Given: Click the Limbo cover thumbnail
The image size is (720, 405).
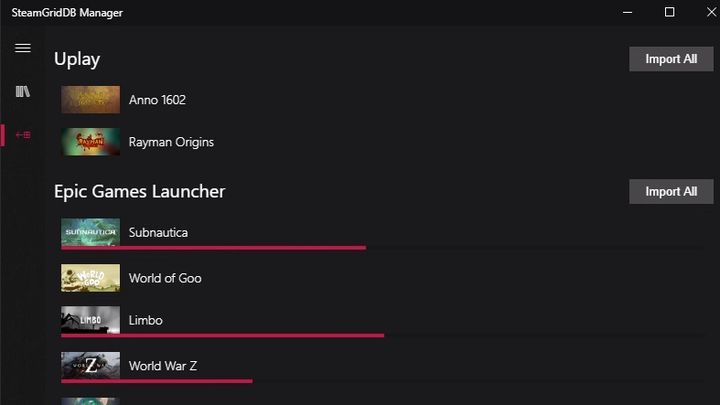Looking at the screenshot, I should 90,320.
